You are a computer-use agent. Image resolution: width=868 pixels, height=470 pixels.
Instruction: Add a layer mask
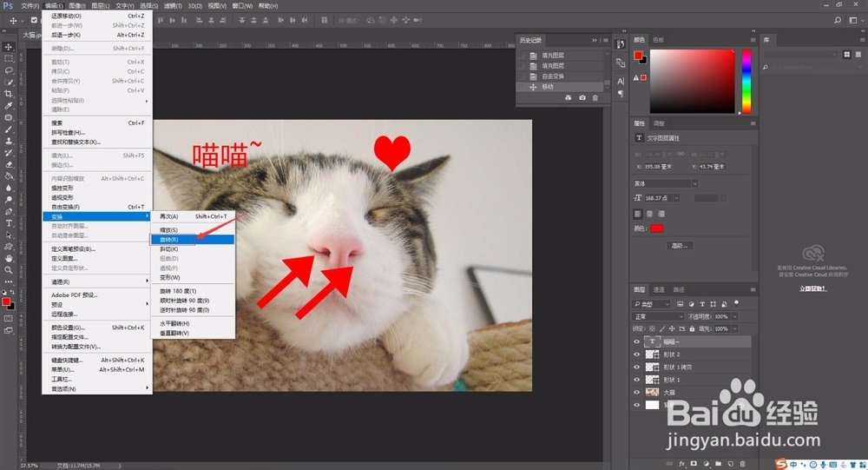point(694,463)
